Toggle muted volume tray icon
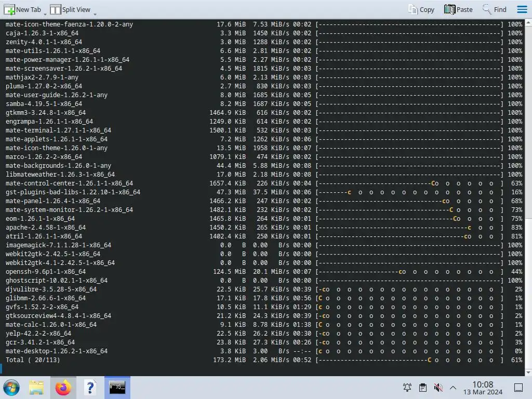The width and height of the screenshot is (532, 399). (438, 388)
